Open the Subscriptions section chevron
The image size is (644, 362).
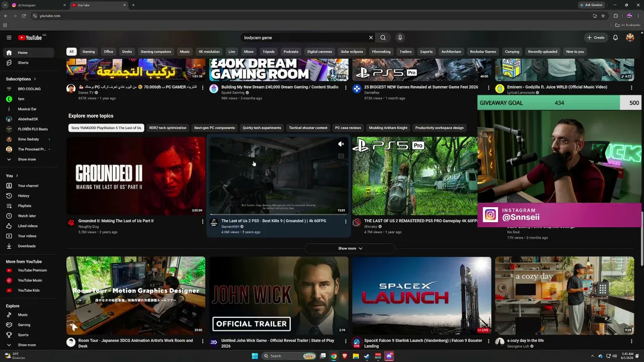35,79
